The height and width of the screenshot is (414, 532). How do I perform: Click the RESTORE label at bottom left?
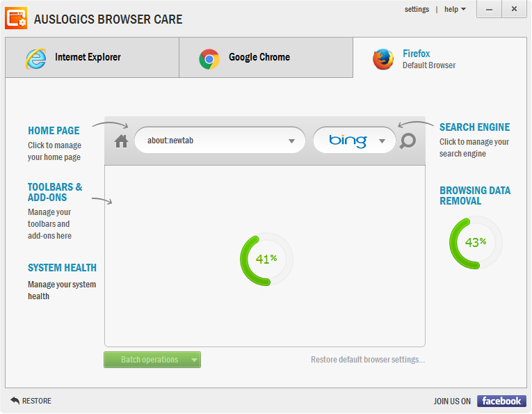pyautogui.click(x=37, y=401)
